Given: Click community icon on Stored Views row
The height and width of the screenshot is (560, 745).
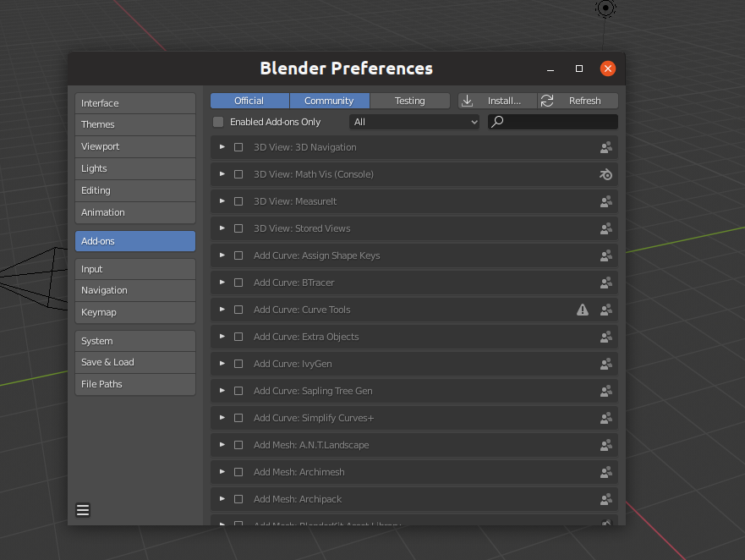Looking at the screenshot, I should click(x=605, y=228).
